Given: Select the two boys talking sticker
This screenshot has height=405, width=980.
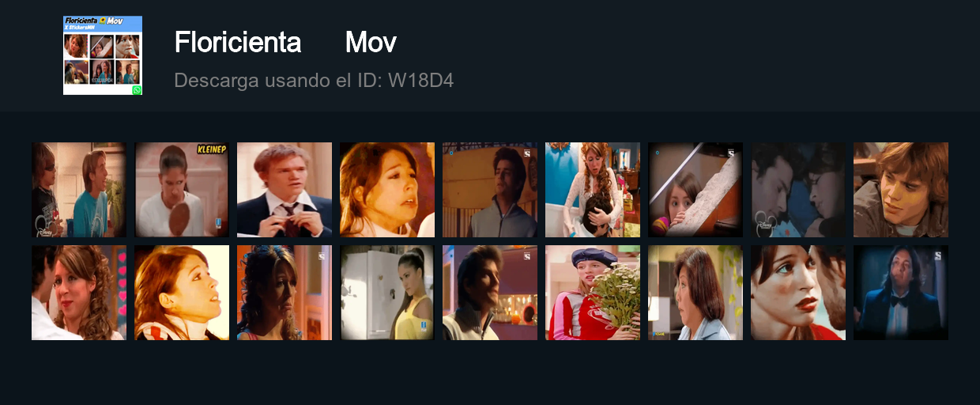Looking at the screenshot, I should coord(79,190).
